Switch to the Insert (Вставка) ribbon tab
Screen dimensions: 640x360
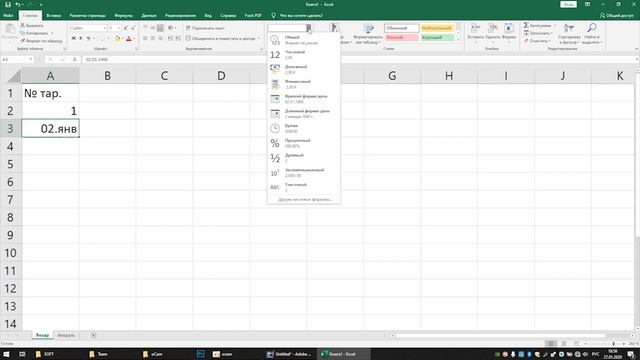tap(53, 16)
